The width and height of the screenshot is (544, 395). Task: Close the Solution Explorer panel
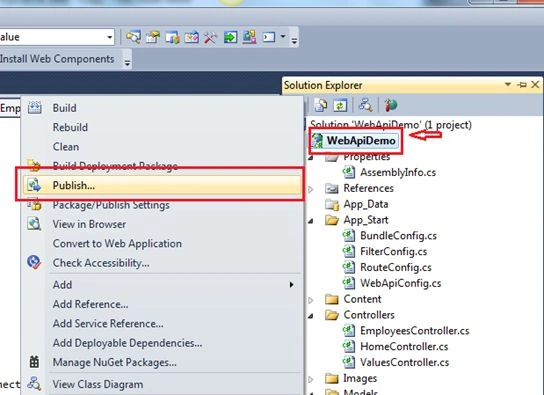tap(535, 84)
